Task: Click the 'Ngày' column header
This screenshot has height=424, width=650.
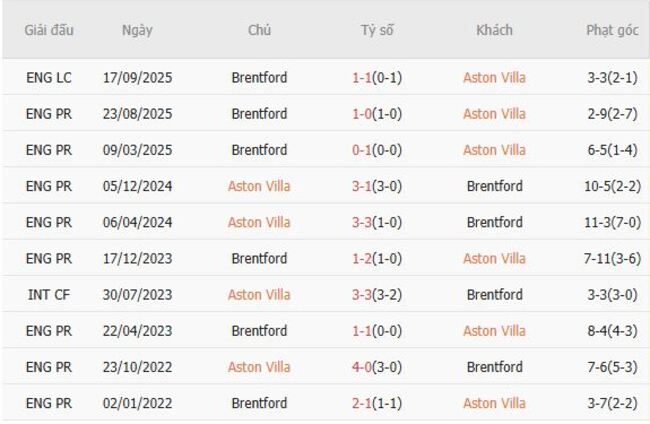Action: (x=137, y=30)
